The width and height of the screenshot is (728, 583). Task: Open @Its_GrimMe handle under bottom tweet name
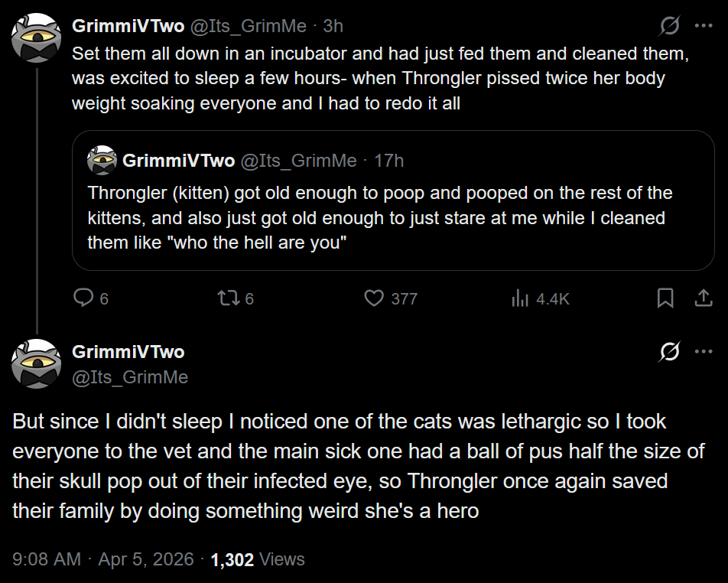pos(130,377)
